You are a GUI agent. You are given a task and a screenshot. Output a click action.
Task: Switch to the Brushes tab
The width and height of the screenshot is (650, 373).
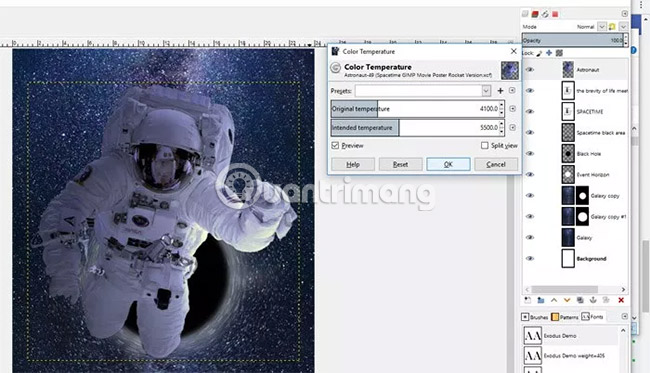[x=535, y=317]
